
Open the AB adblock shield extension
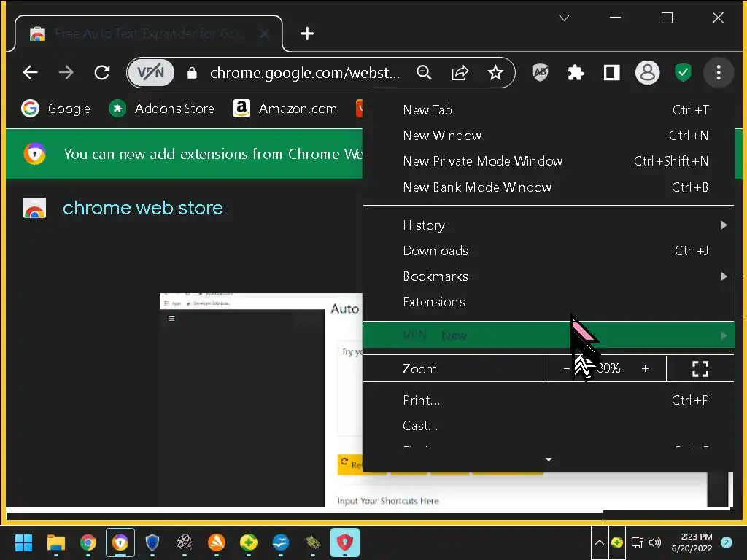(x=540, y=72)
